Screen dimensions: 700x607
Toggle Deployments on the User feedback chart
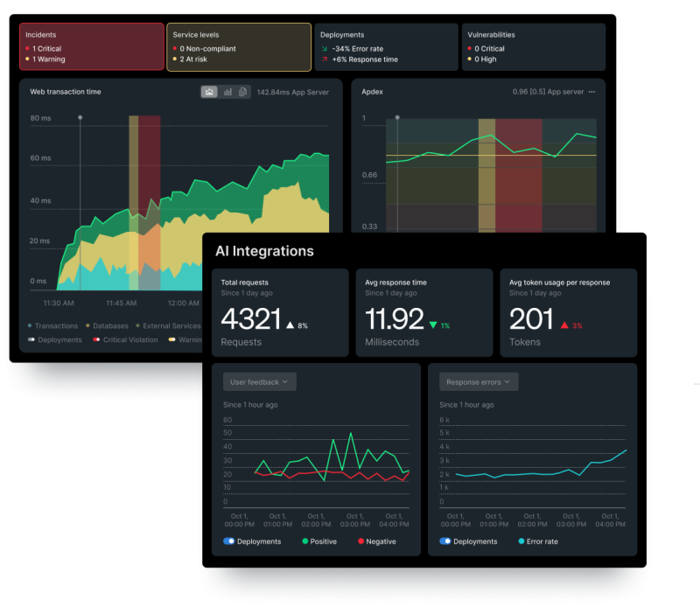click(x=228, y=541)
